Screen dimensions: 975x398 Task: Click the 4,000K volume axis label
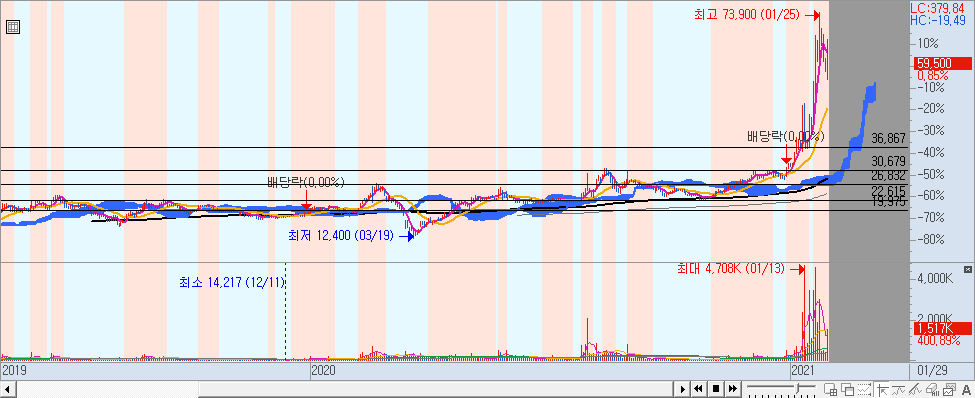click(x=935, y=278)
